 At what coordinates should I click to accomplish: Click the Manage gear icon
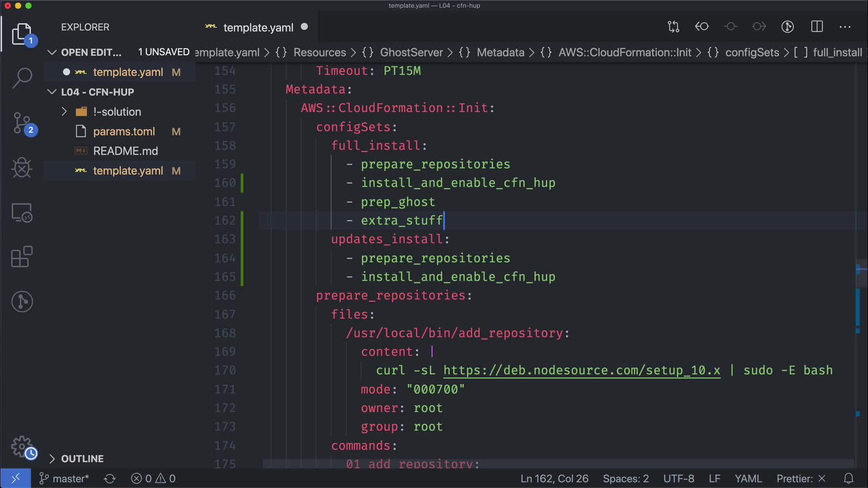coord(22,447)
